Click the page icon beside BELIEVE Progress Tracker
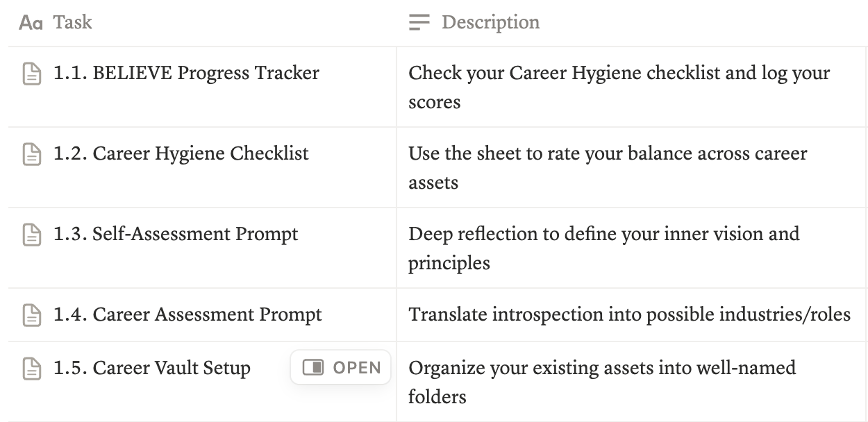Image resolution: width=868 pixels, height=422 pixels. click(x=32, y=74)
